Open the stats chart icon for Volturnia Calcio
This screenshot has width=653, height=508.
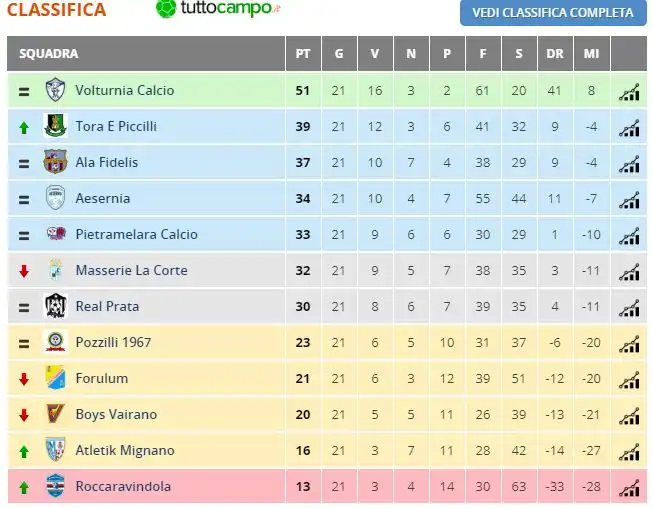click(x=629, y=92)
